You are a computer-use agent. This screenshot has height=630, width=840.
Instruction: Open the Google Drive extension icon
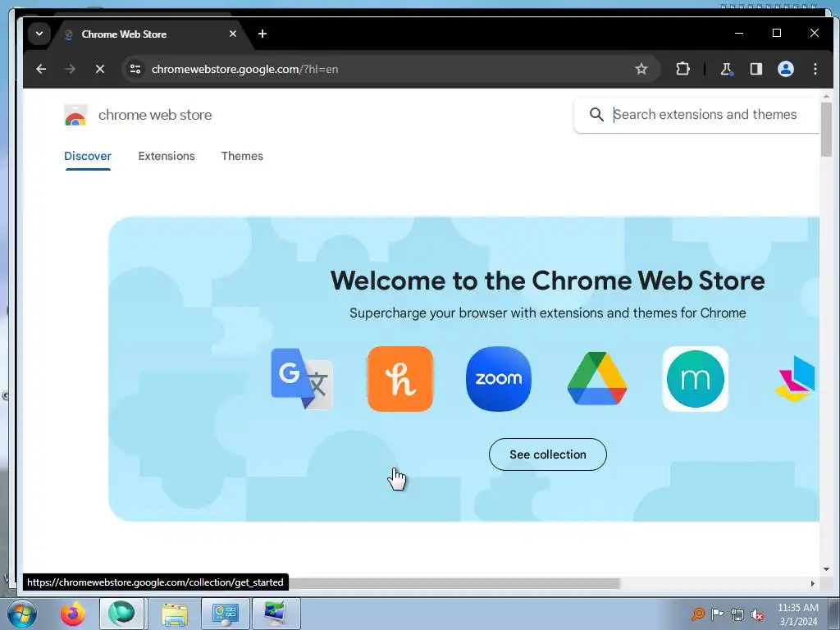point(597,379)
